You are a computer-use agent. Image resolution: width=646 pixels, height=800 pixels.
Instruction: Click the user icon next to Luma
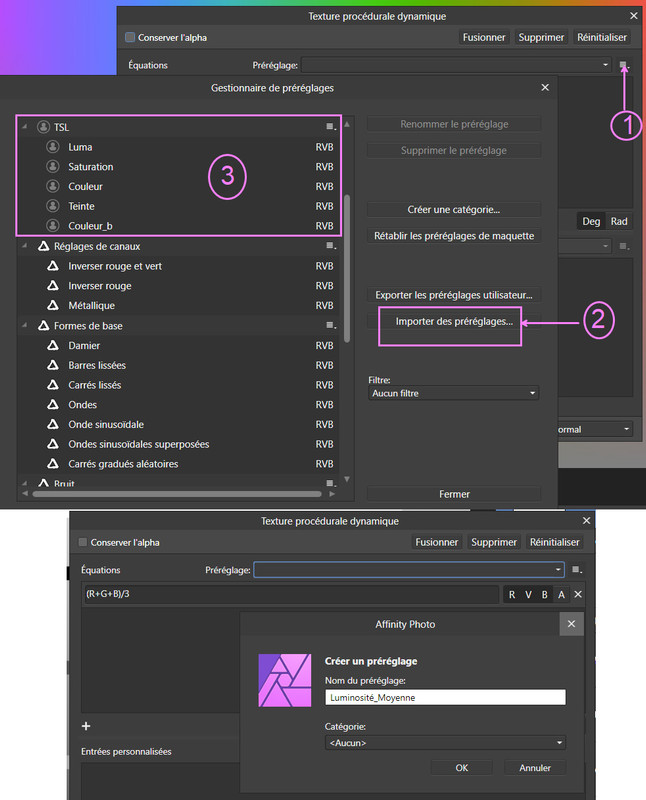(53, 147)
